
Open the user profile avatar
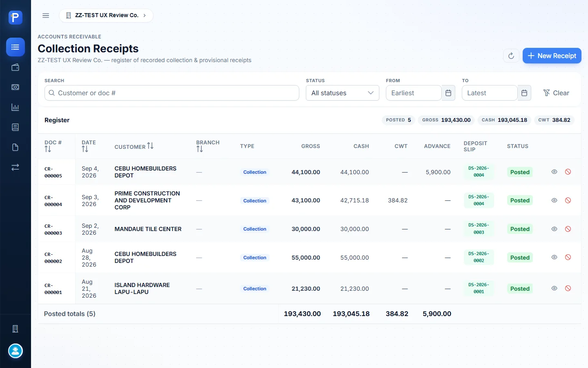click(16, 351)
